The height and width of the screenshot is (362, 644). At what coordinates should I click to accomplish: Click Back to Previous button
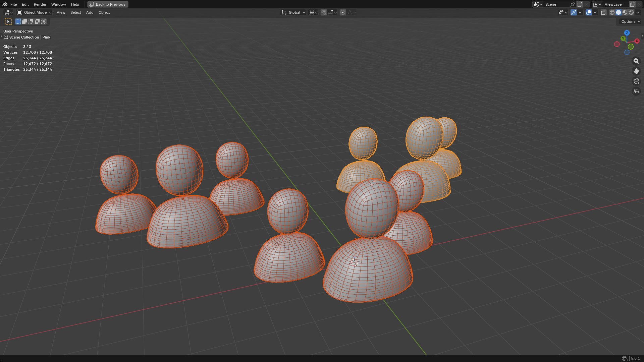108,4
